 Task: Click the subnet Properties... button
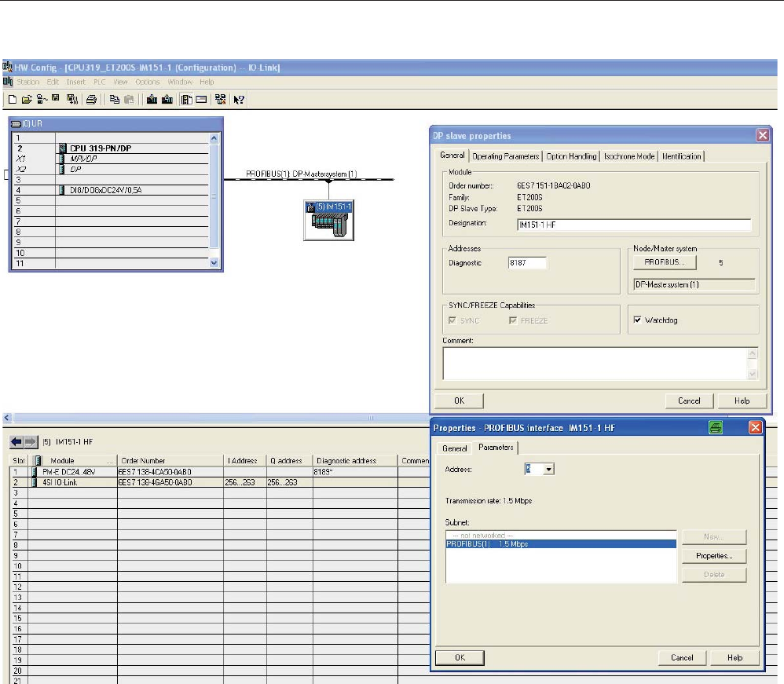tap(715, 556)
